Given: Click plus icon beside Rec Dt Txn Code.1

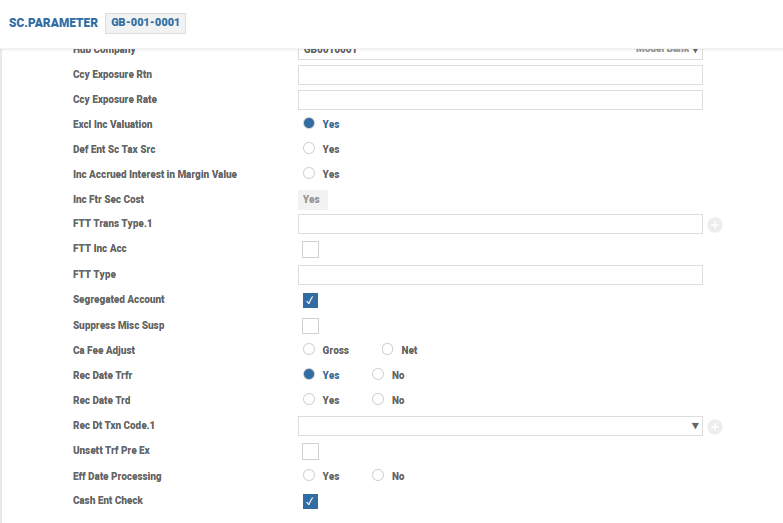Looking at the screenshot, I should (714, 427).
